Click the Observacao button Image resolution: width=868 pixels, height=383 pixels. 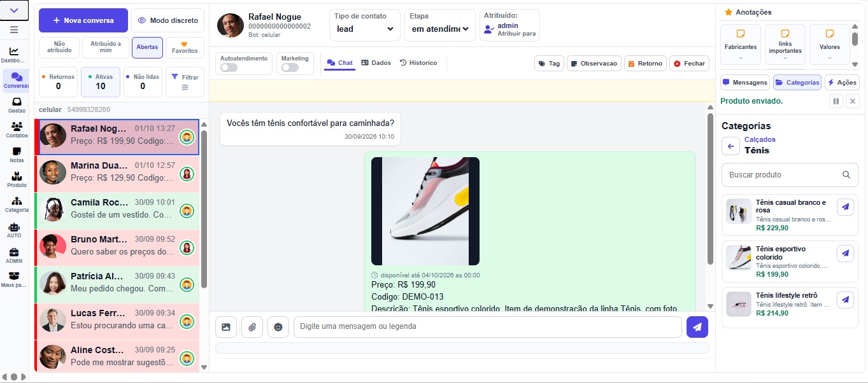(x=594, y=64)
